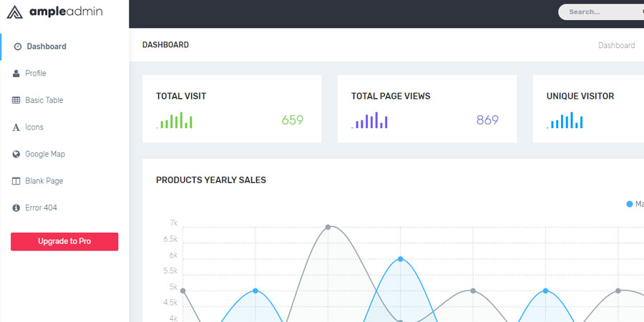
Task: Click the Dashboard clock icon in sidebar
Action: (x=18, y=47)
